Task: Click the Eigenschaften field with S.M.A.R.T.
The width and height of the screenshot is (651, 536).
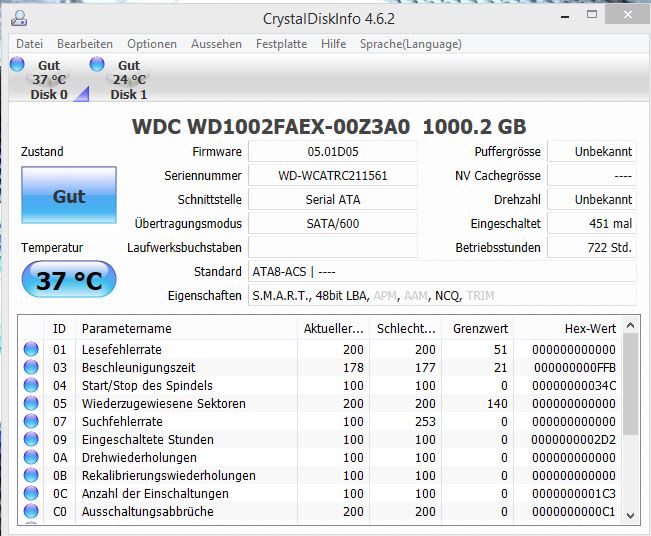Action: pyautogui.click(x=443, y=296)
